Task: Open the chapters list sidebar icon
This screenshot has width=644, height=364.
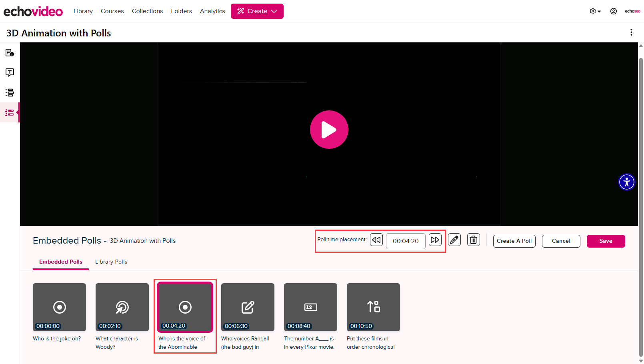Action: pyautogui.click(x=10, y=92)
